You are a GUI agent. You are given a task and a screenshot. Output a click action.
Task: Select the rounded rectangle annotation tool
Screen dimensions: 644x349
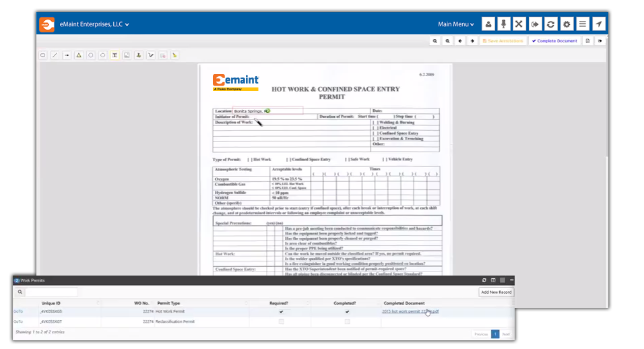(42, 55)
